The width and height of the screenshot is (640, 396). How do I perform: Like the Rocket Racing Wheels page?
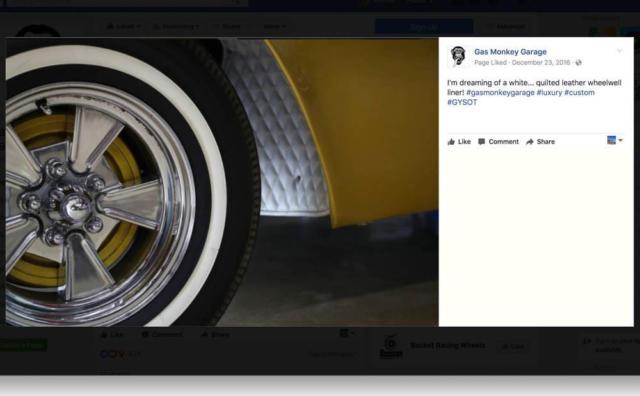[513, 347]
